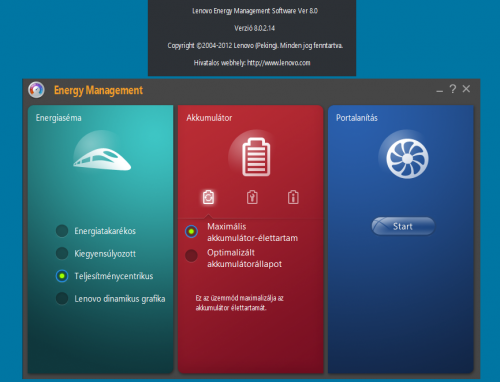Open help with the question mark
The height and width of the screenshot is (382, 500).
[x=453, y=89]
